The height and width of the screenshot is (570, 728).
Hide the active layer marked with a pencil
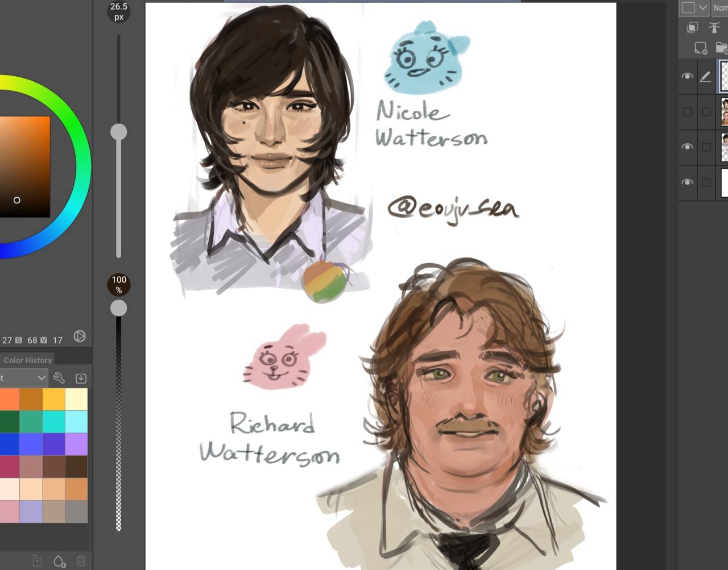pyautogui.click(x=687, y=76)
